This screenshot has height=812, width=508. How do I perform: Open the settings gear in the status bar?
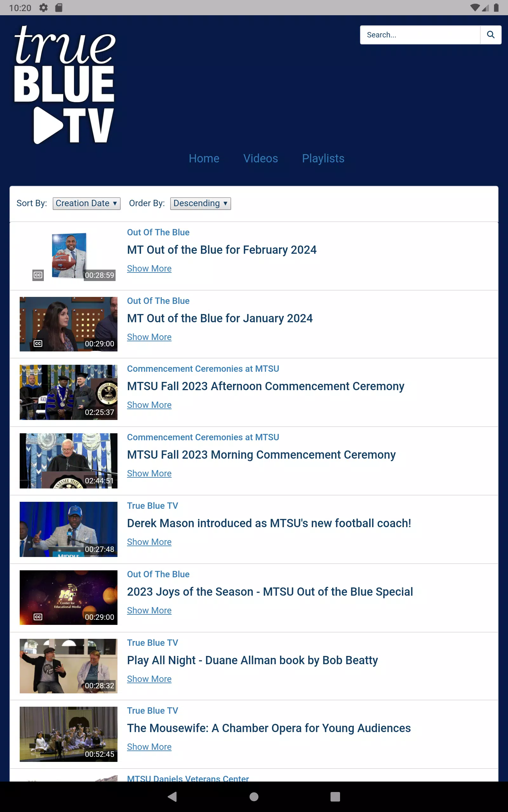[43, 7]
